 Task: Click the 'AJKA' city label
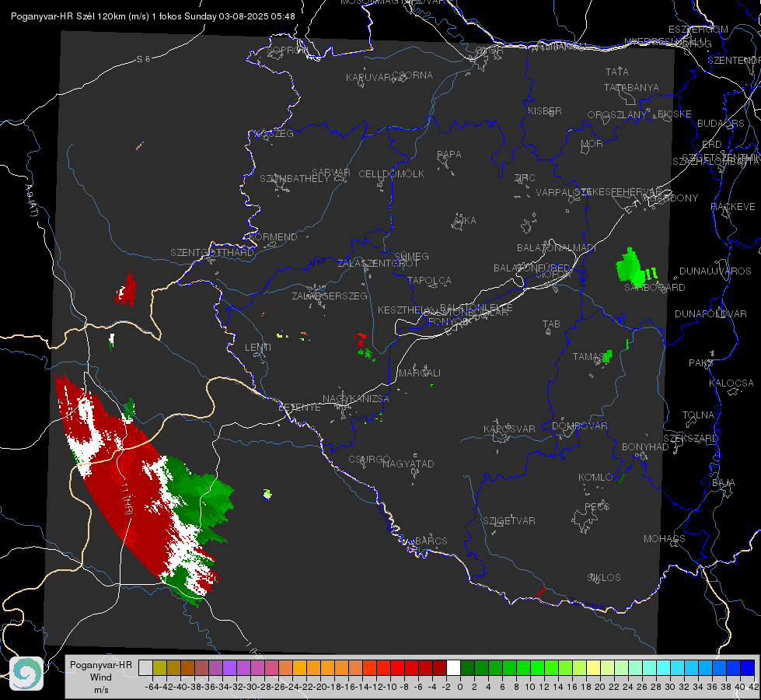[465, 221]
